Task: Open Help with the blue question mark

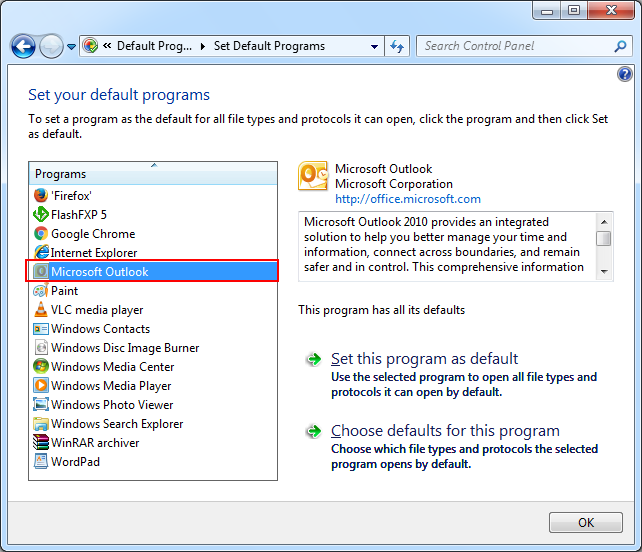Action: pyautogui.click(x=625, y=74)
